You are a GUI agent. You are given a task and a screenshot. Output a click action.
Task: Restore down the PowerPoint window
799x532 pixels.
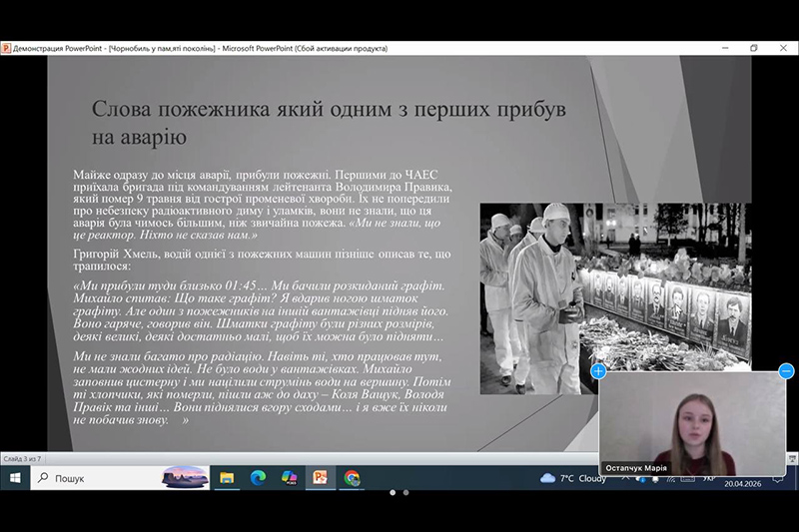753,47
